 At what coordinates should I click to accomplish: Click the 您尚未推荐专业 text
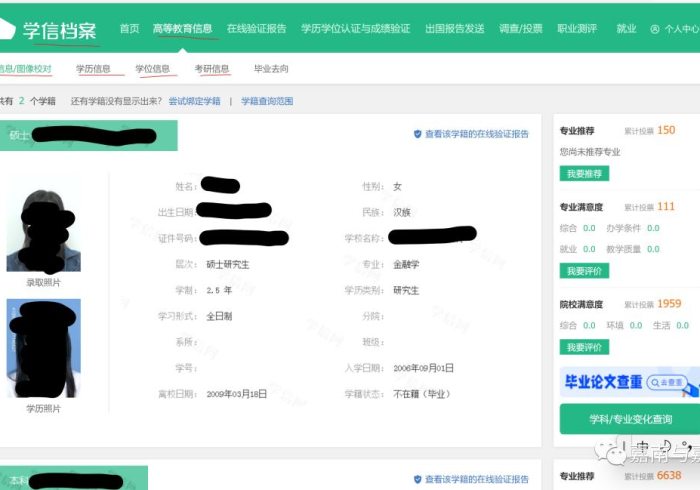(590, 152)
